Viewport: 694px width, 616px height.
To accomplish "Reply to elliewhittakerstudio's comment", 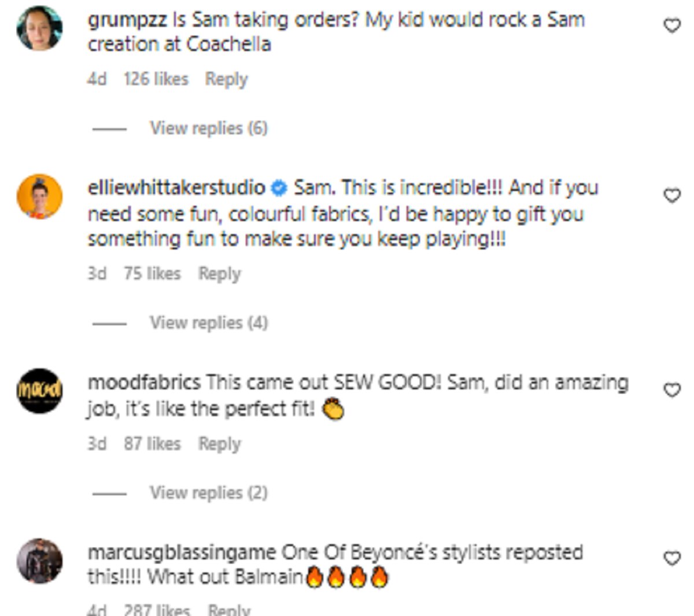I will [x=219, y=274].
